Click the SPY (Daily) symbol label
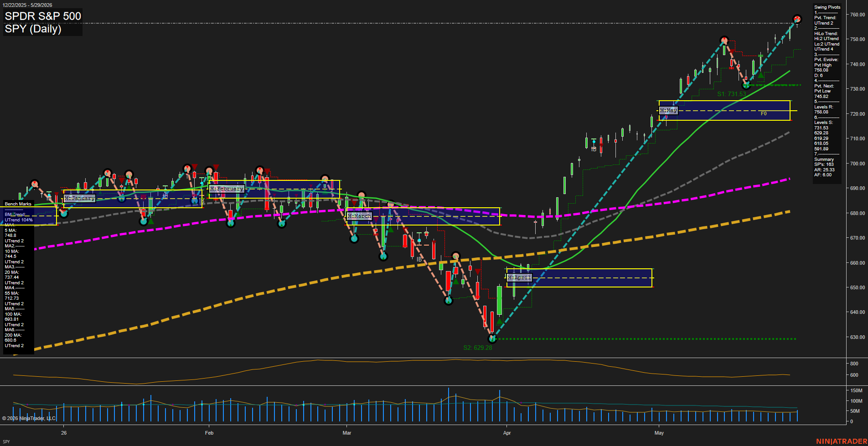Image resolution: width=868 pixels, height=446 pixels. [x=33, y=29]
